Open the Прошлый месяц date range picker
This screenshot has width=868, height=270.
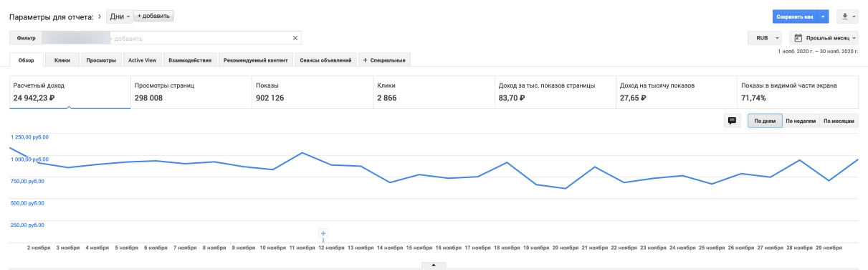(824, 38)
